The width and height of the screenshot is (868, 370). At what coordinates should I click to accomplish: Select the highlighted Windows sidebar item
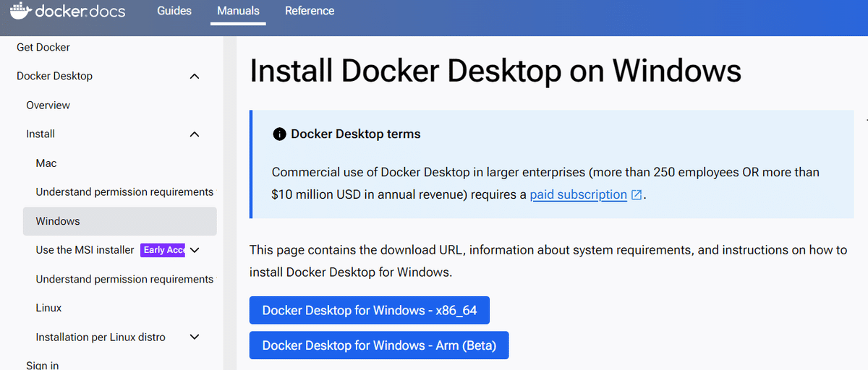[x=120, y=221]
